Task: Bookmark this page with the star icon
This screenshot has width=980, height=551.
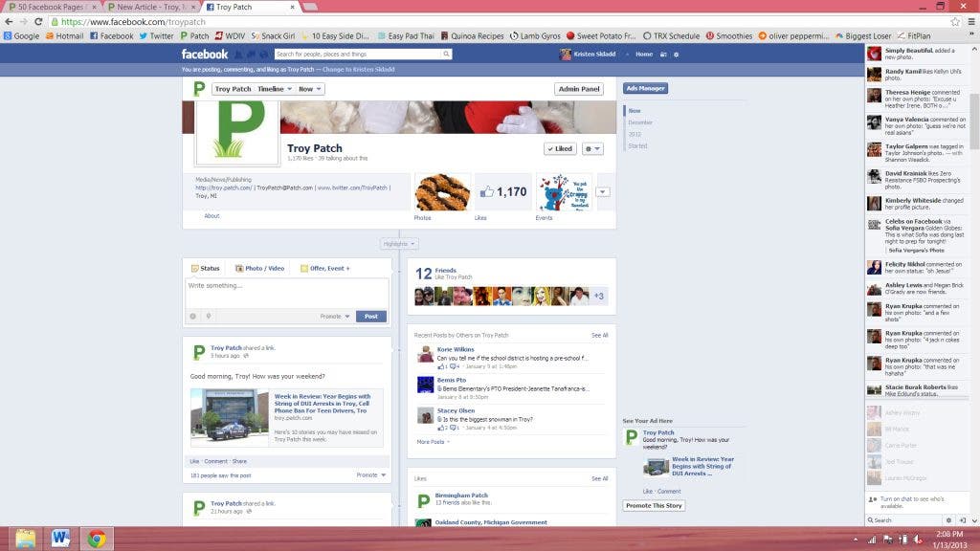Action: point(955,21)
